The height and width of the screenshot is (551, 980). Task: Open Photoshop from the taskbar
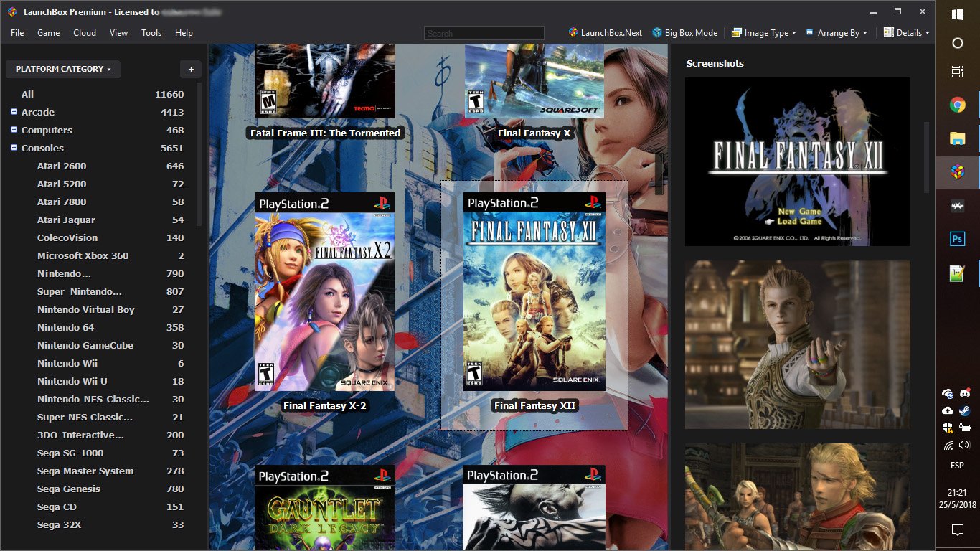click(x=957, y=239)
